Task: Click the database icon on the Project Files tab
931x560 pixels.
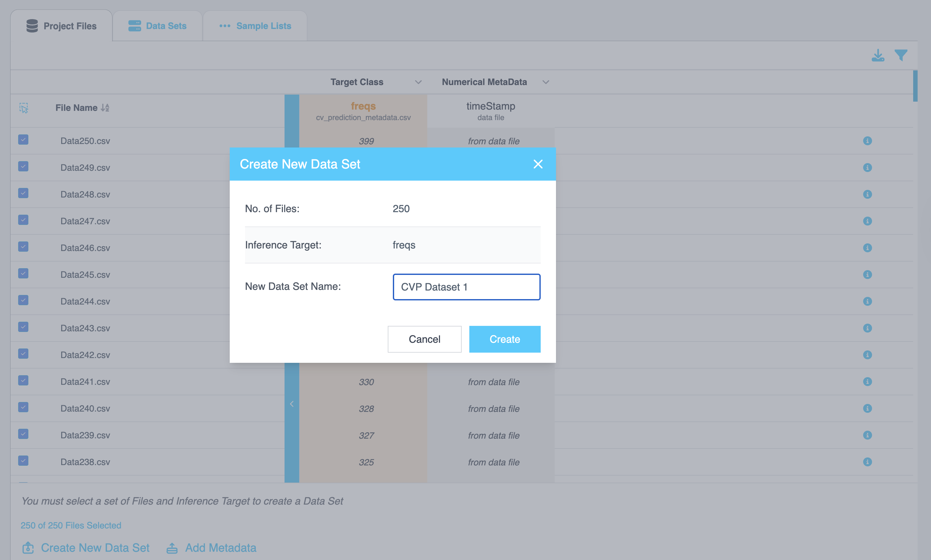Action: pos(32,26)
